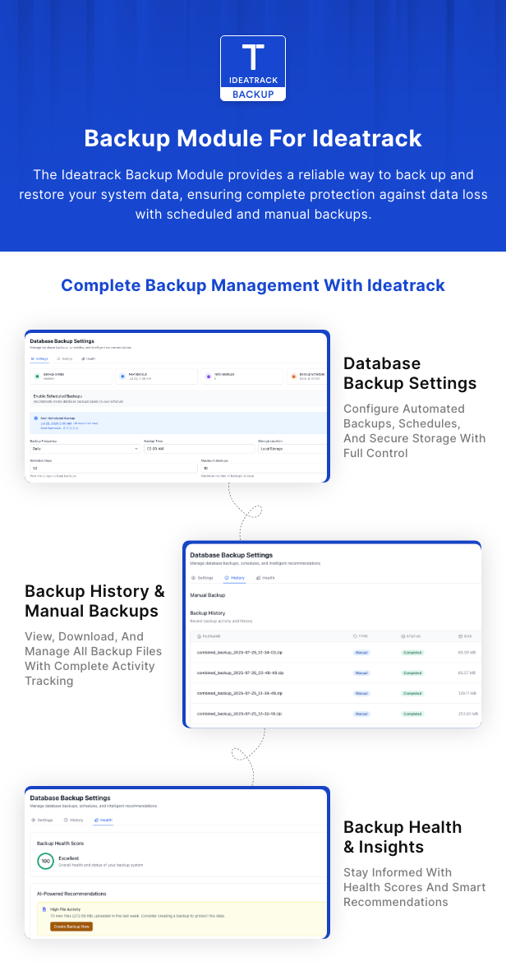506x980 pixels.
Task: Click Completed badge for 12-34-03 backup
Action: click(412, 653)
